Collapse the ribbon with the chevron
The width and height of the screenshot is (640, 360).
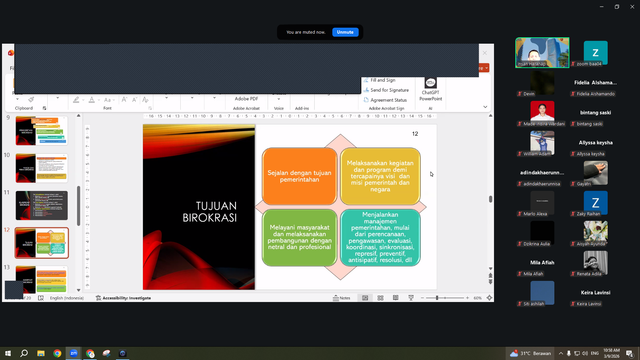point(485,107)
